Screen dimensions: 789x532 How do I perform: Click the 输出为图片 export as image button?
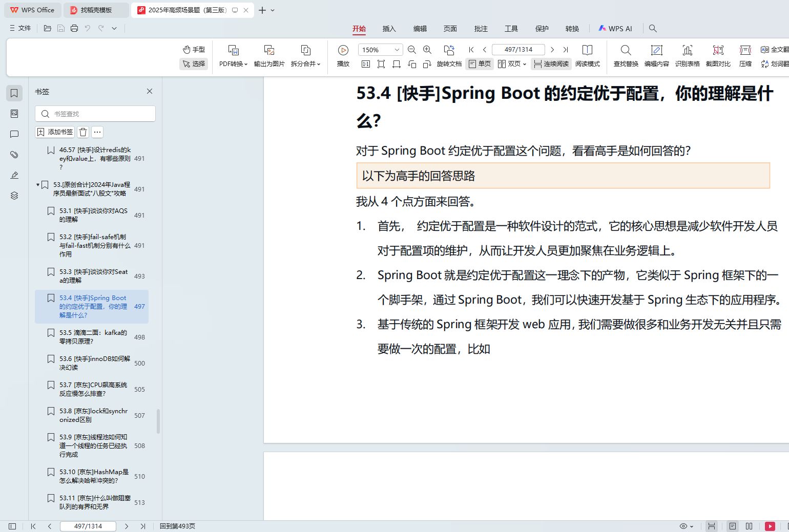coord(269,56)
